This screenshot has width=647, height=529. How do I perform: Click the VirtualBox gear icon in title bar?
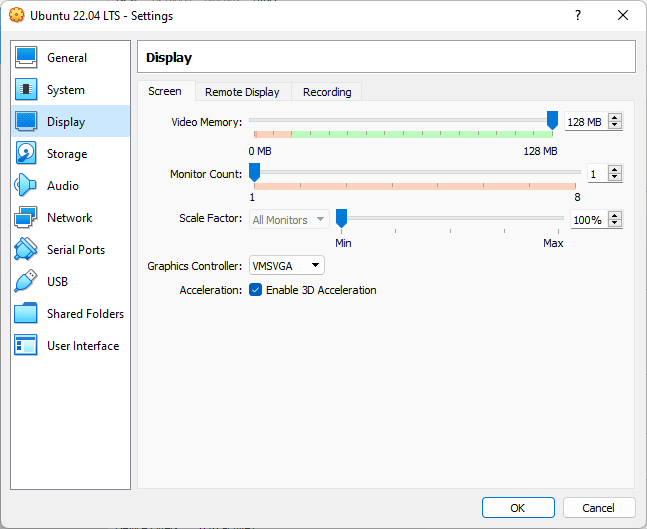17,16
